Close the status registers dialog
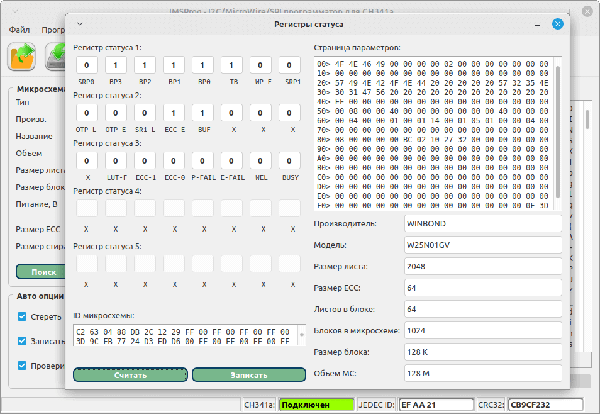Screen dimensions: 600x414 (558, 23)
